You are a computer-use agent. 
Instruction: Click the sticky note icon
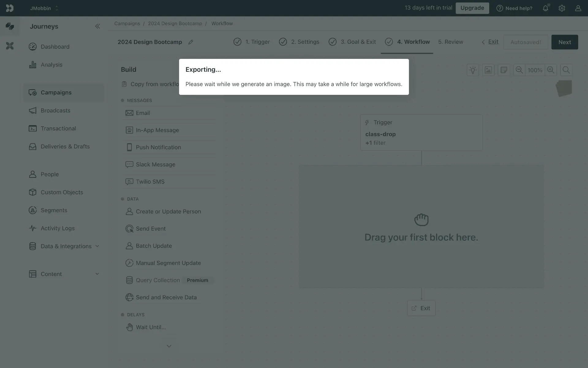[x=504, y=70]
